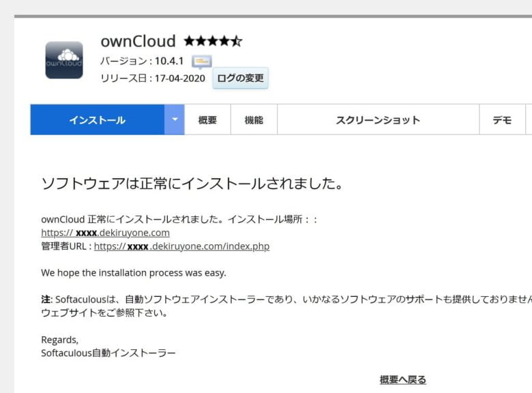Open the デモ tab

[x=502, y=120]
